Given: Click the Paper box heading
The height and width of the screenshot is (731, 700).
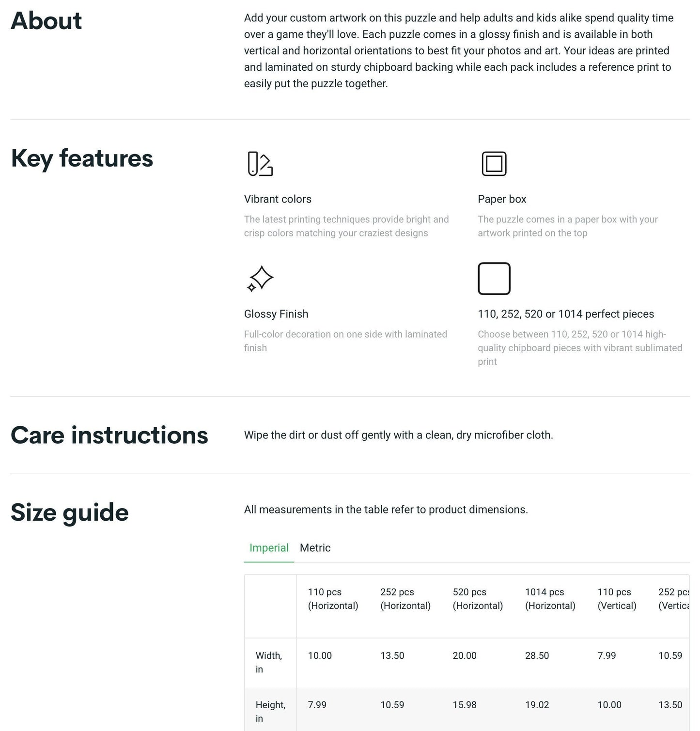Looking at the screenshot, I should click(502, 199).
